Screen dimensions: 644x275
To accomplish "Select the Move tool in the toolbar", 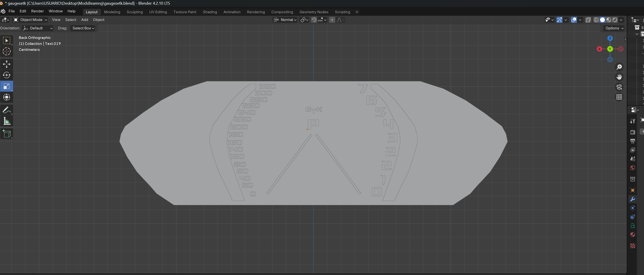I will click(x=6, y=64).
